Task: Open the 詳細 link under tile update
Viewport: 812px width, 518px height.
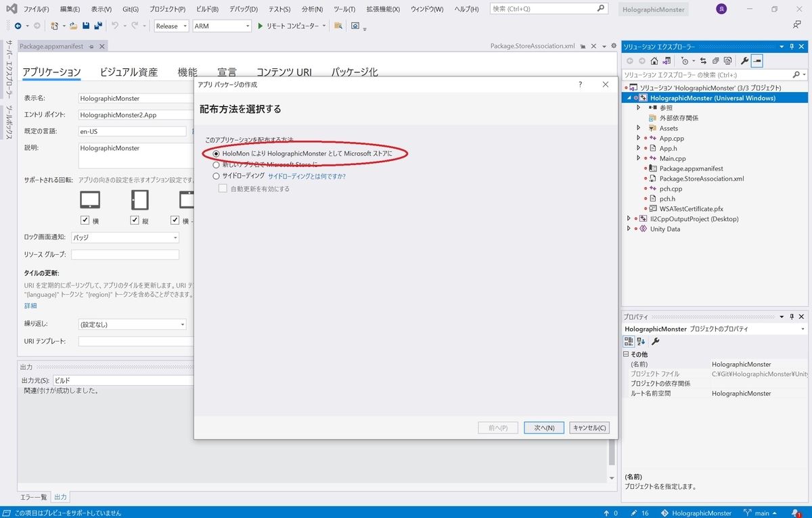Action: [30, 306]
